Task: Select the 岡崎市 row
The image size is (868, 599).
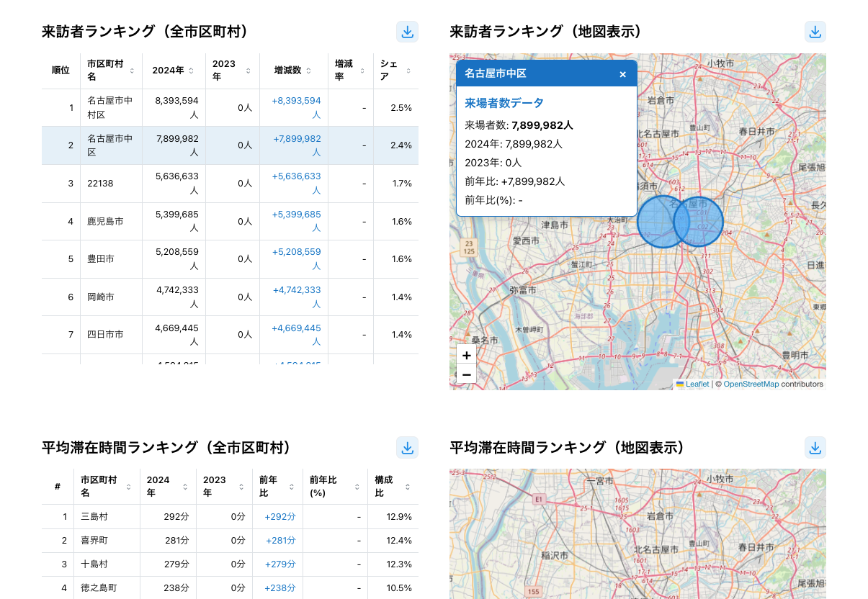Action: point(230,297)
